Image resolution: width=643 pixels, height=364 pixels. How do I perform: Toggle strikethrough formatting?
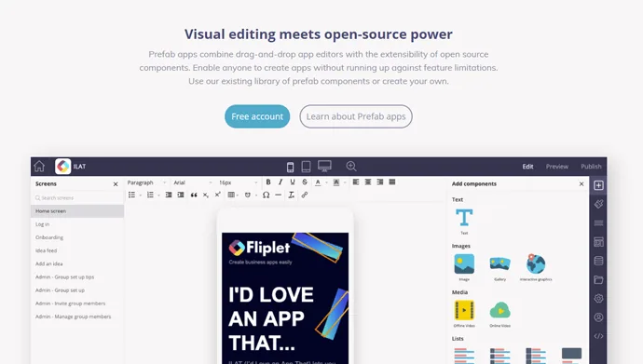coord(305,182)
